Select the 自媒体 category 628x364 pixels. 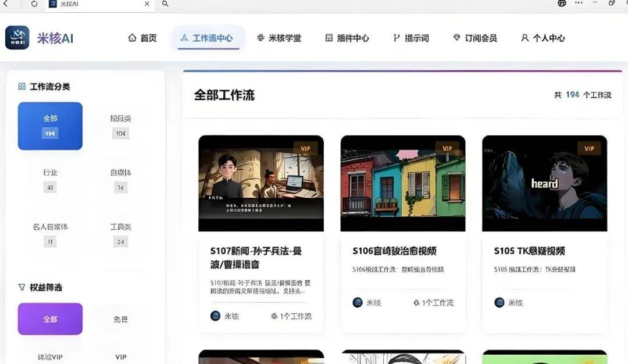coord(120,180)
